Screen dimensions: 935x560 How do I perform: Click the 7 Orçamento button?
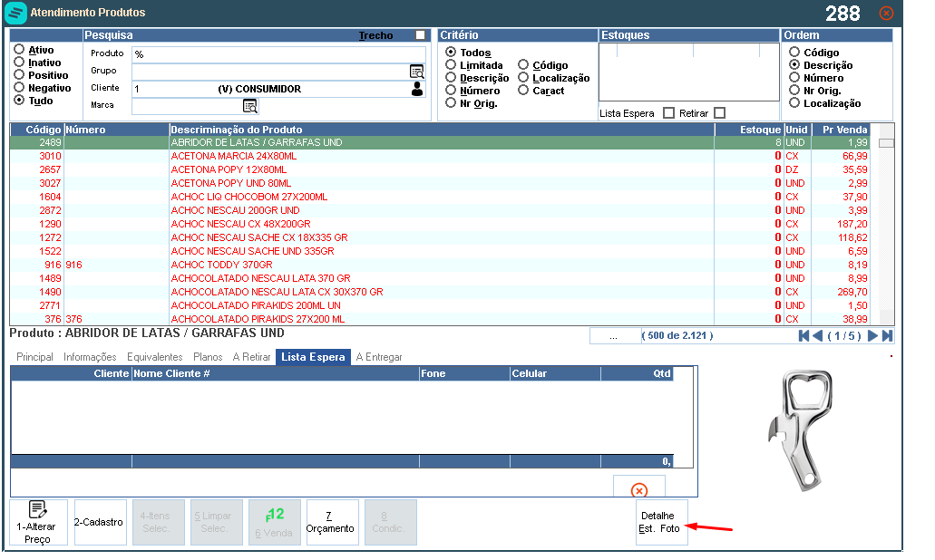pyautogui.click(x=332, y=523)
